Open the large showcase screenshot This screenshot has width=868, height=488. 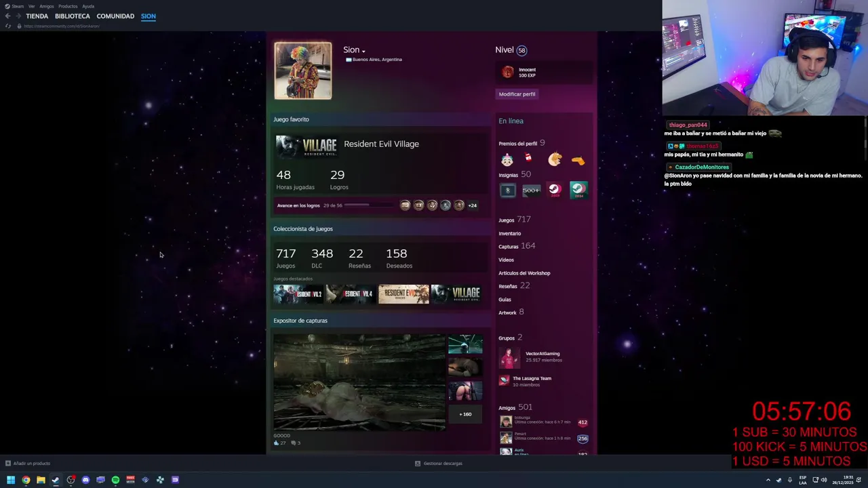(359, 382)
